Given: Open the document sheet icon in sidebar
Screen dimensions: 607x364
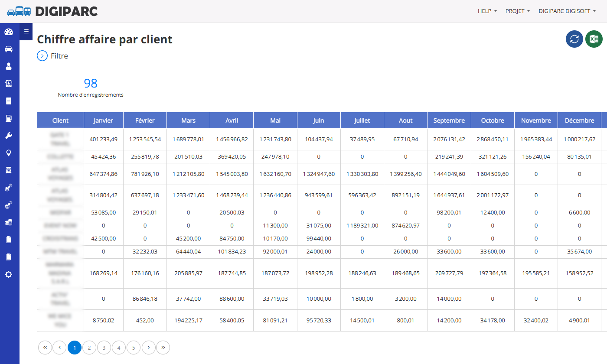Looking at the screenshot, I should [9, 101].
